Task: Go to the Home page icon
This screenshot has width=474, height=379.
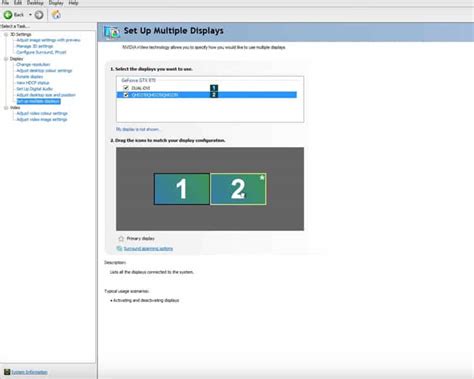Action: (x=56, y=14)
